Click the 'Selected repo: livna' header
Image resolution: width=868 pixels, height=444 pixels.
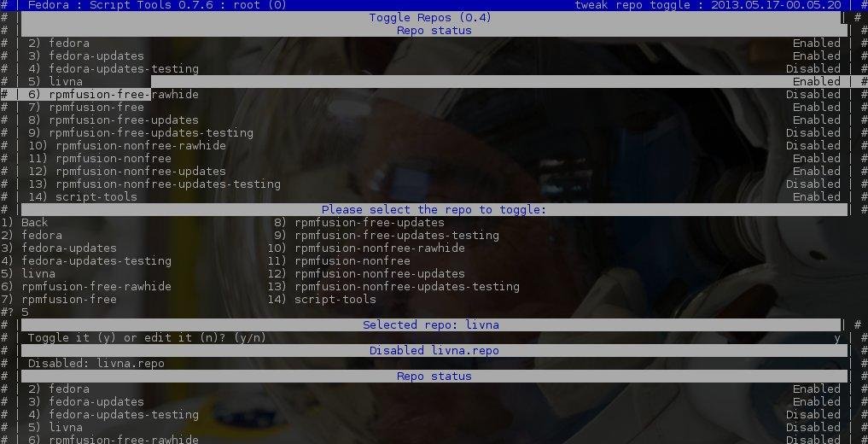pyautogui.click(x=431, y=325)
